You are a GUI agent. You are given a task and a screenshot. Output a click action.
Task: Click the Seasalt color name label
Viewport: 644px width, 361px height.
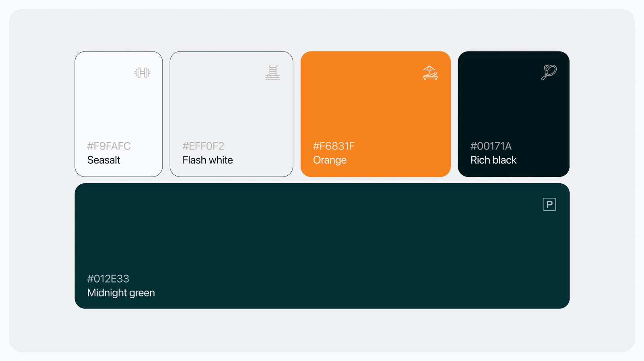tap(103, 160)
